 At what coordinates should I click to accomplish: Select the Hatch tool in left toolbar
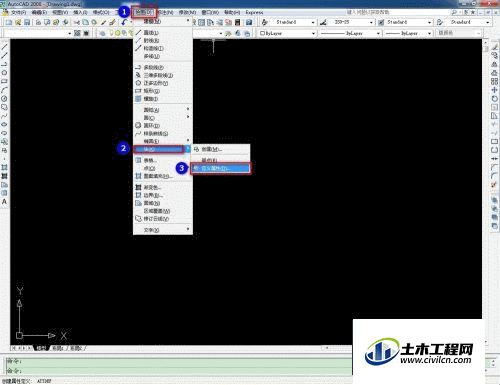pyautogui.click(x=4, y=167)
